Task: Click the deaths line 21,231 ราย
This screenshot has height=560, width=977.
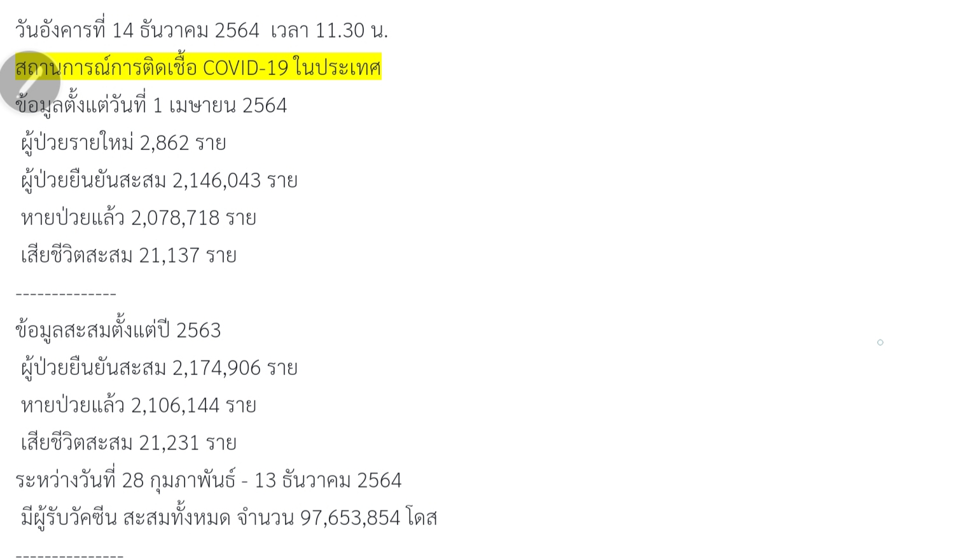Action: [128, 442]
